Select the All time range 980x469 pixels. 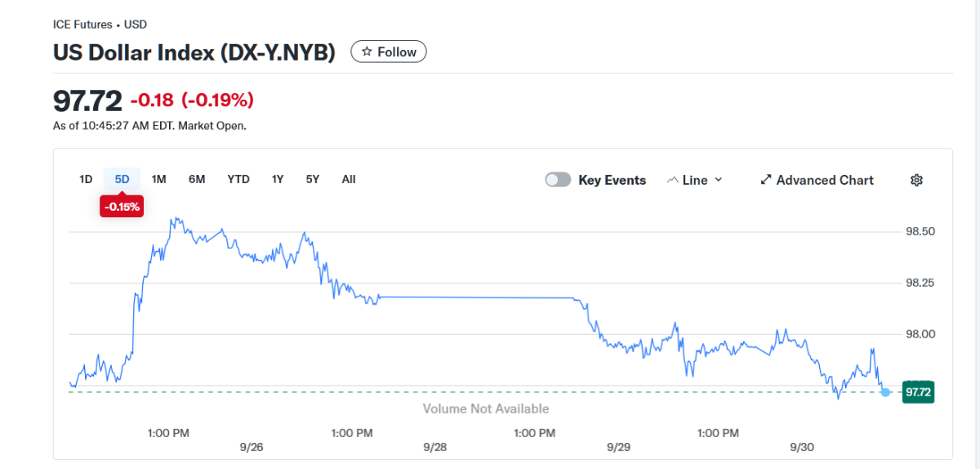click(349, 179)
